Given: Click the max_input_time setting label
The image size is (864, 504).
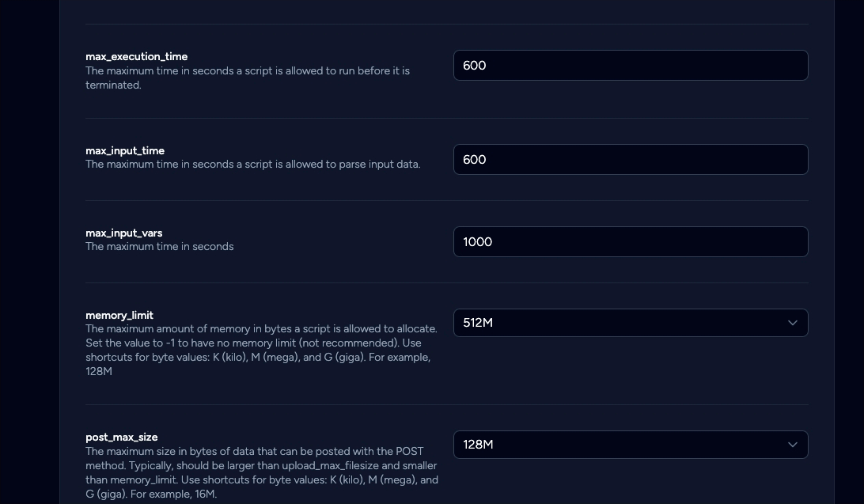Looking at the screenshot, I should 125,150.
